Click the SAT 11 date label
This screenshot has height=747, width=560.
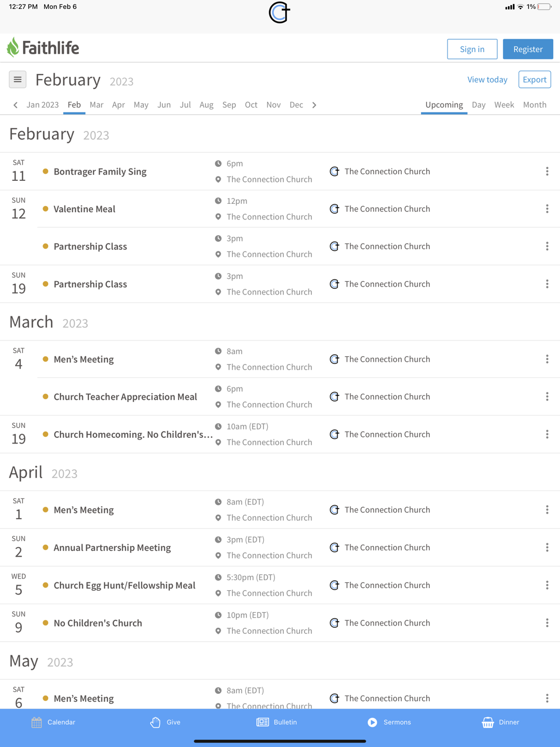point(18,171)
